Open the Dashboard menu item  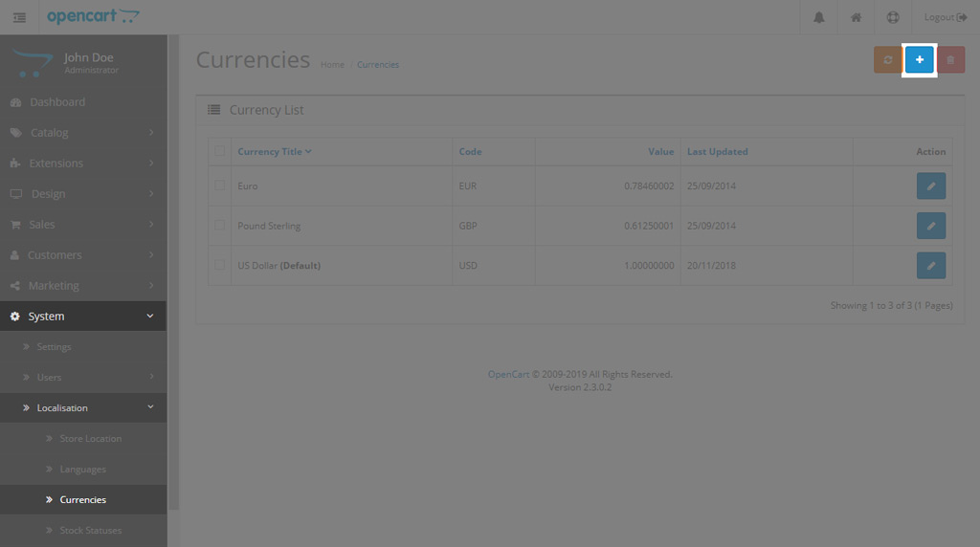pos(83,101)
